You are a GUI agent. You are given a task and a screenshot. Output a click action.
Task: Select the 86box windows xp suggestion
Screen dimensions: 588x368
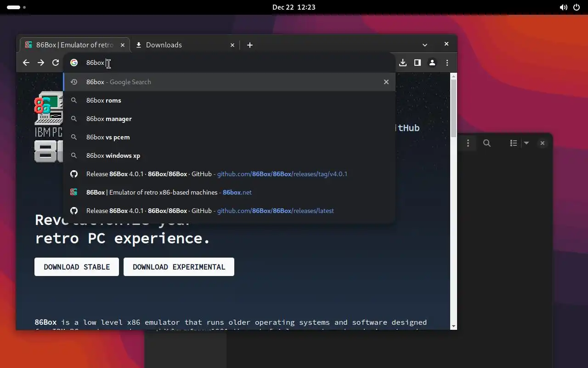tap(229, 155)
